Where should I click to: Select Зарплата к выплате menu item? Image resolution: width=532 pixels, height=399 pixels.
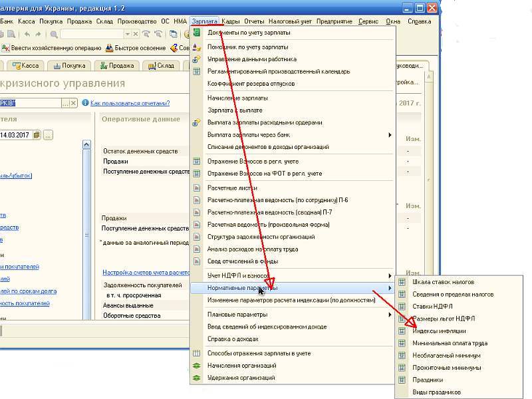pyautogui.click(x=235, y=110)
